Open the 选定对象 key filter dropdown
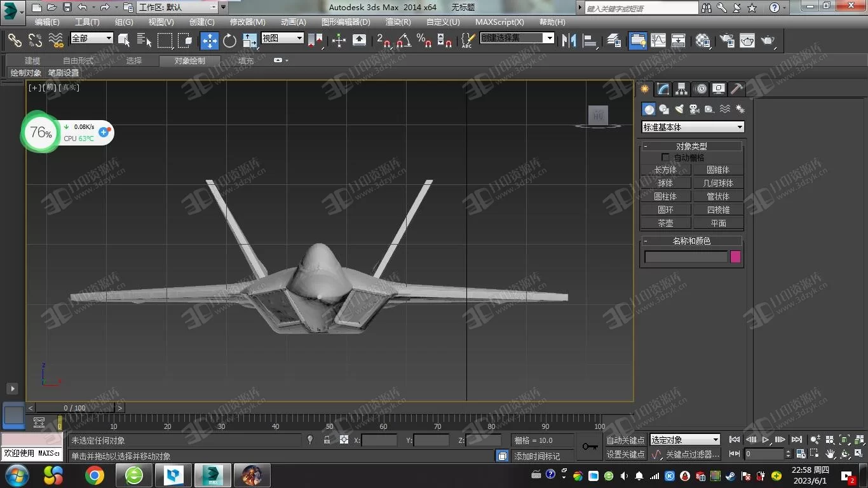This screenshot has width=868, height=488. [x=684, y=440]
